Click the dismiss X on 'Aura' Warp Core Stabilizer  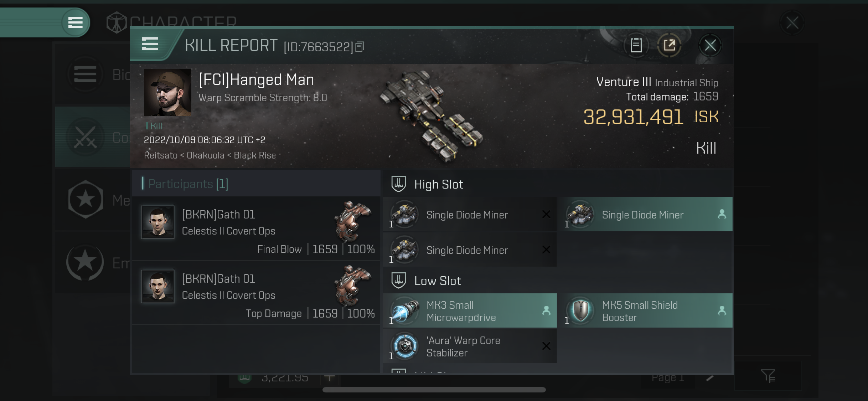546,346
